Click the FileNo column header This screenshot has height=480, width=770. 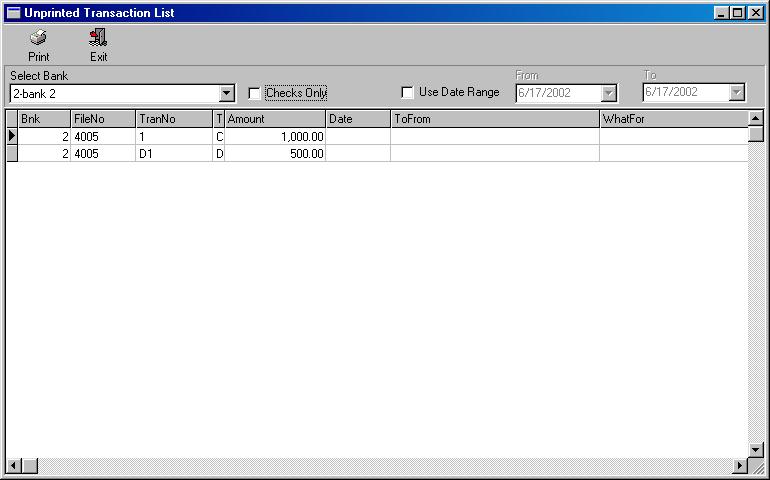click(102, 119)
